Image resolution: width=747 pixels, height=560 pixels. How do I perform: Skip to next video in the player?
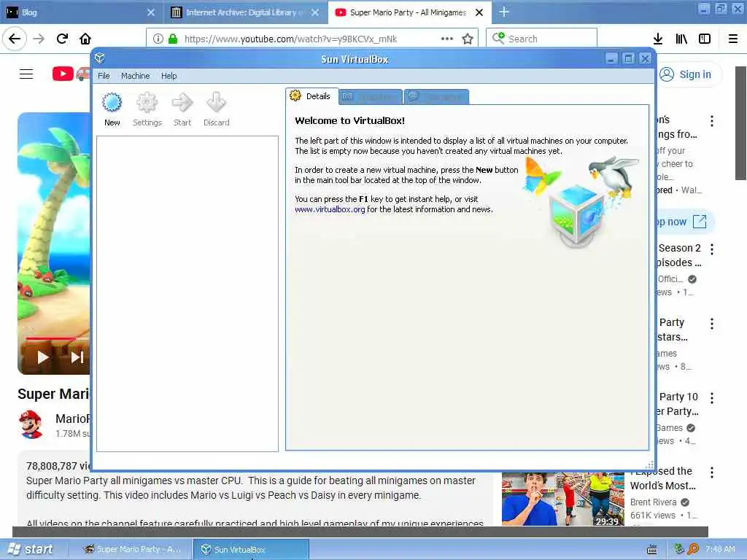tap(77, 357)
